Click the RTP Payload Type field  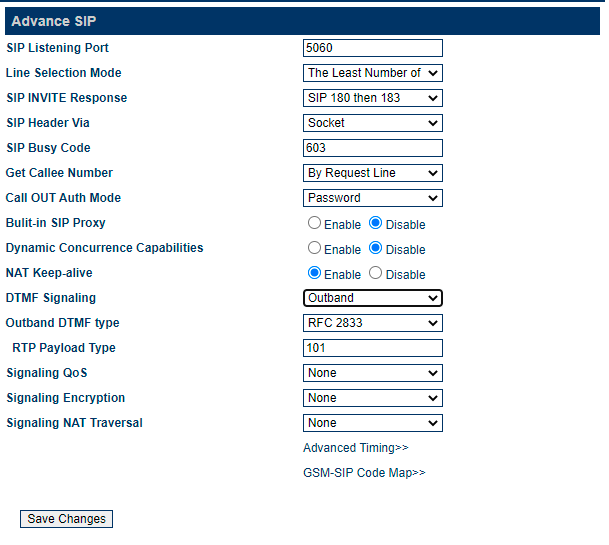[x=372, y=348]
